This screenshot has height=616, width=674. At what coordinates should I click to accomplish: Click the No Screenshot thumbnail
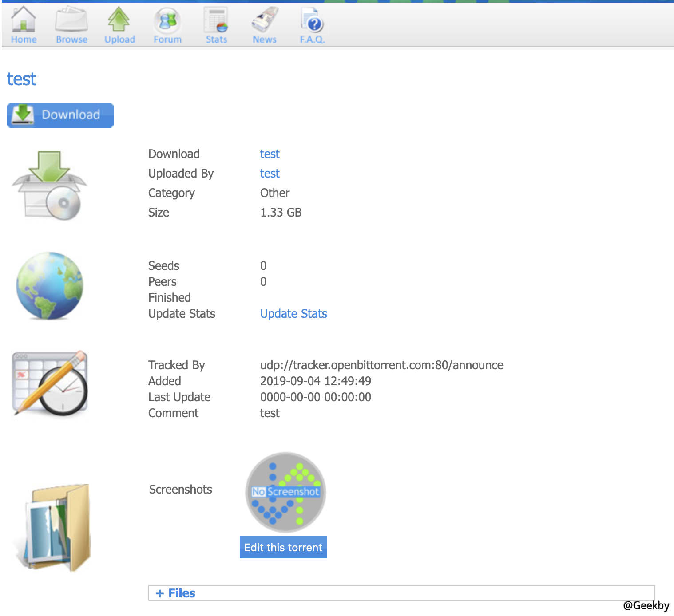tap(285, 492)
